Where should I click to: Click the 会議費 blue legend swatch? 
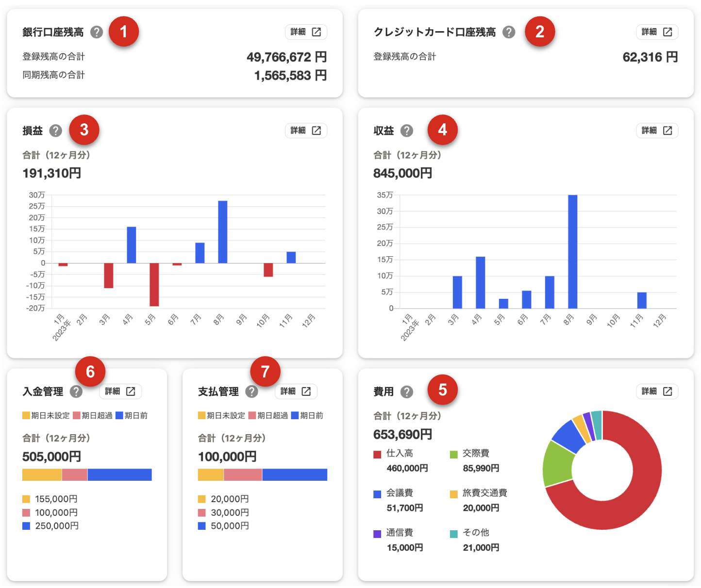377,494
